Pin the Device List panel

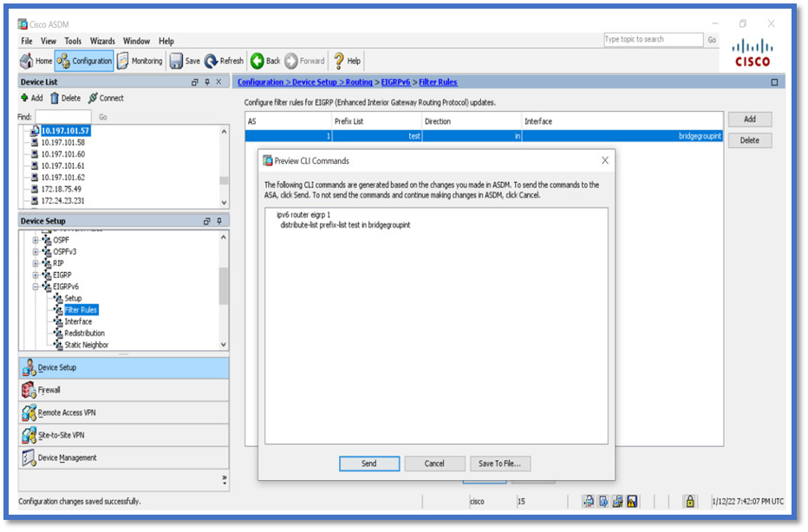pos(207,82)
